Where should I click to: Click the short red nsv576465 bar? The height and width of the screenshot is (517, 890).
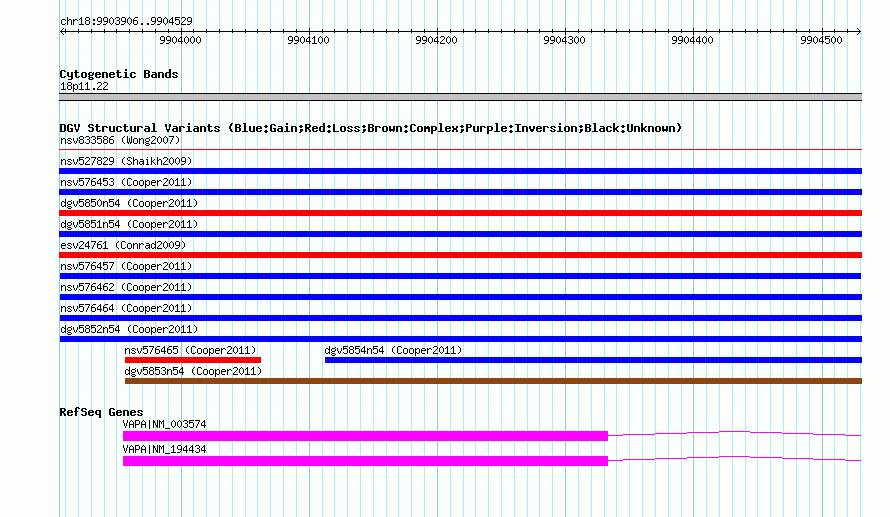[x=193, y=360]
